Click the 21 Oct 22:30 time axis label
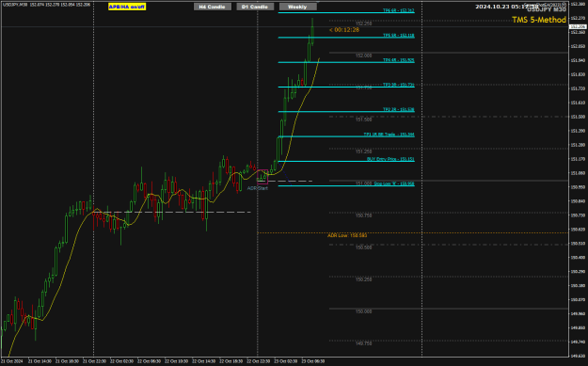The height and width of the screenshot is (366, 588). coord(94,361)
